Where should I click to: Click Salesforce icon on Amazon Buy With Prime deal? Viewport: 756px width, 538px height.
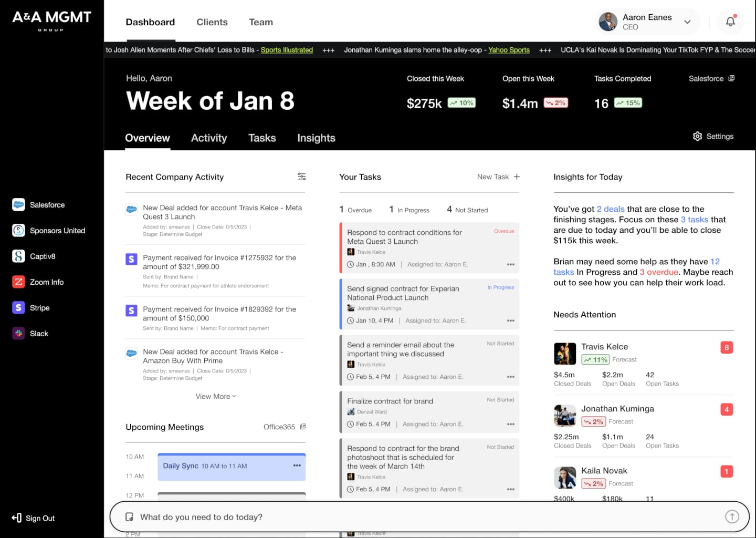pyautogui.click(x=131, y=354)
